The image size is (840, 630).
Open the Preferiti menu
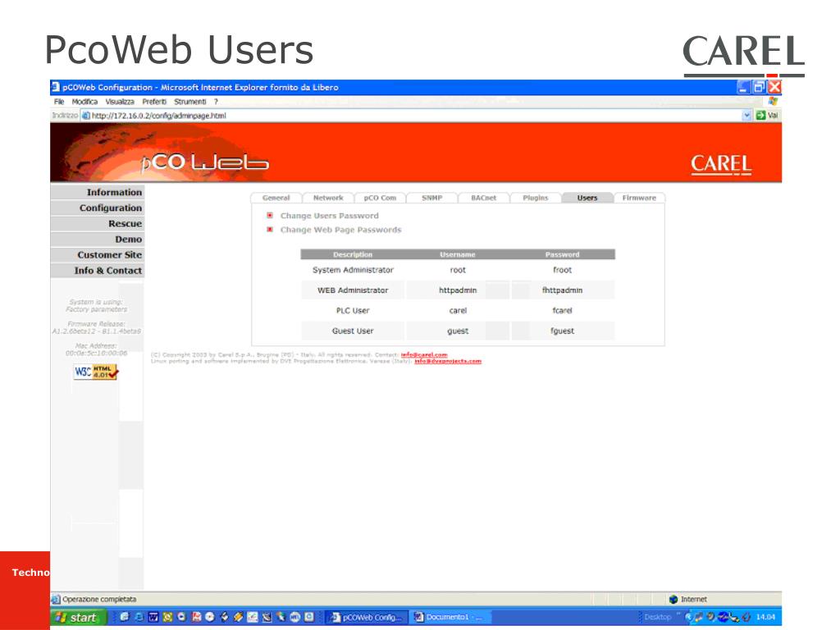(154, 102)
